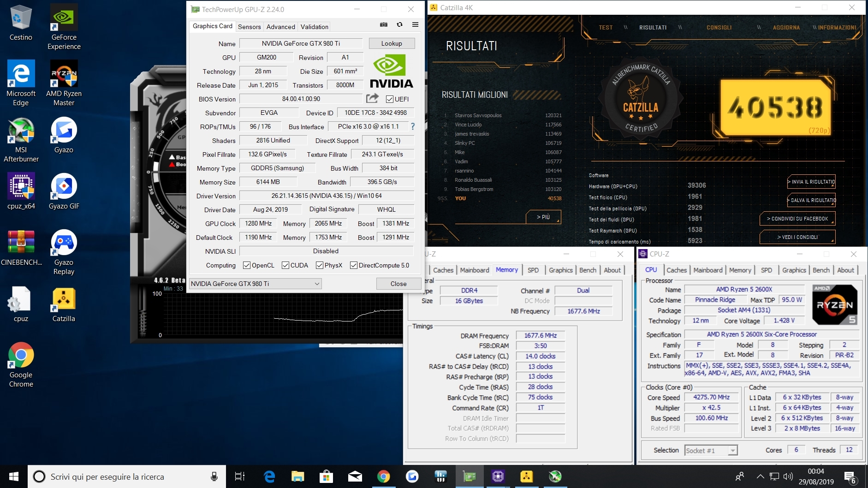Switch to the Advanced tab in GPU-Z
This screenshot has height=488, width=868.
[x=281, y=27]
